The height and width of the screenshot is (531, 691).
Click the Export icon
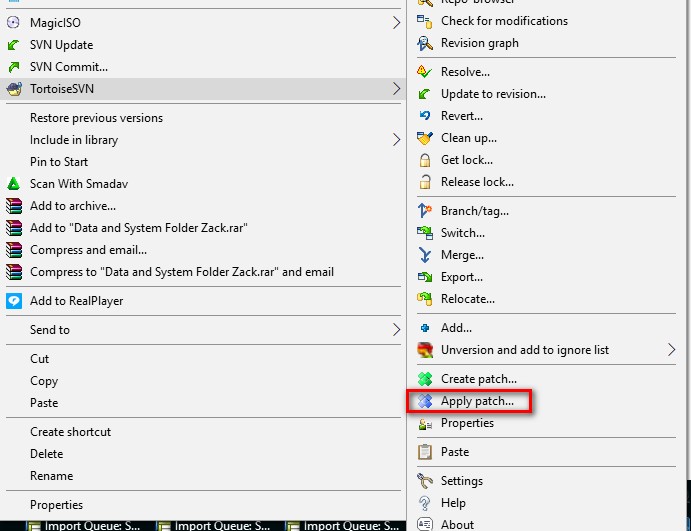pos(425,277)
